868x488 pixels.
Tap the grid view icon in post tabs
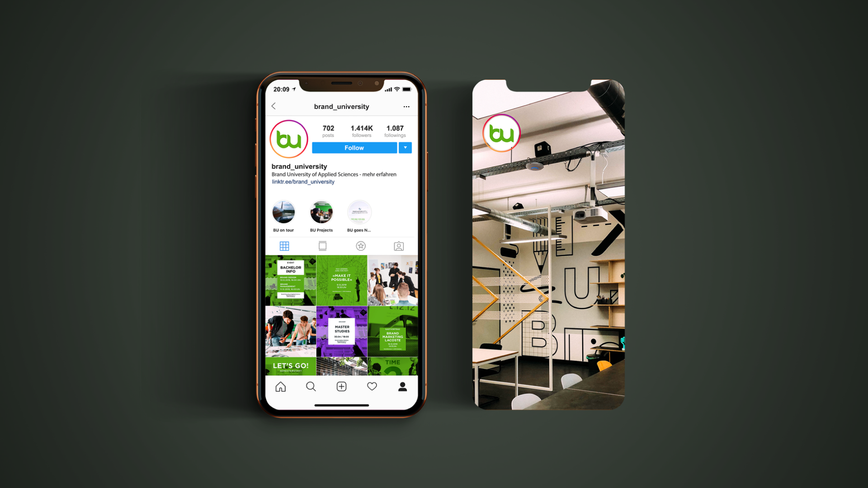pyautogui.click(x=285, y=245)
